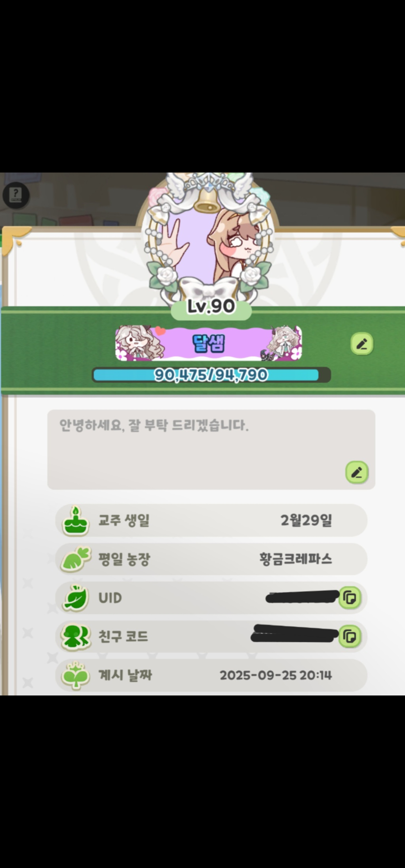This screenshot has width=405, height=868.
Task: Tap the Lv.90 level badge
Action: pos(211,307)
